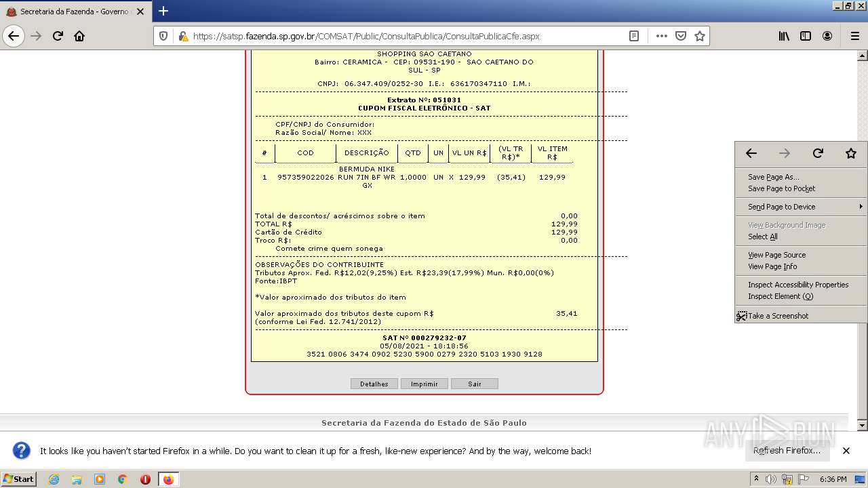Open page actions three-dots menu

(661, 36)
